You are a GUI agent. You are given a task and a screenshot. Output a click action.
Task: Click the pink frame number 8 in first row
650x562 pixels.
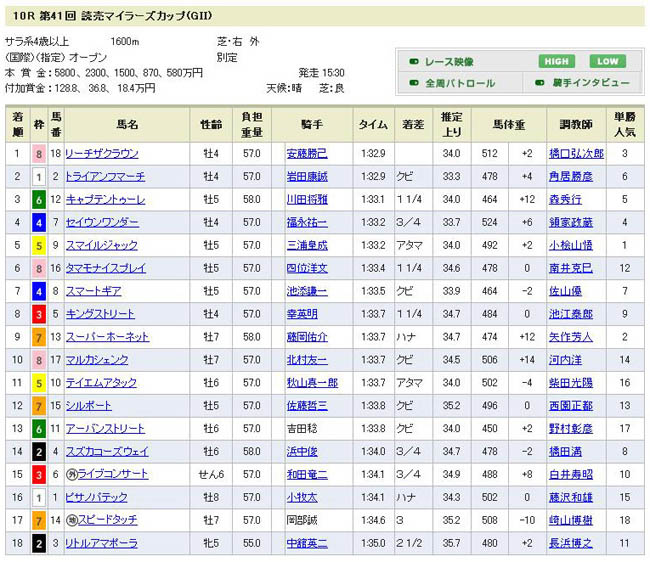click(39, 154)
